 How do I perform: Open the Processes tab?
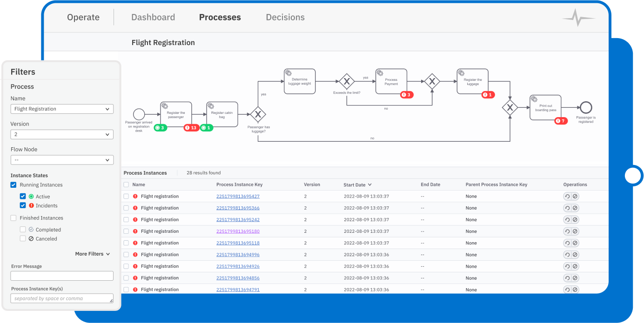click(x=220, y=17)
